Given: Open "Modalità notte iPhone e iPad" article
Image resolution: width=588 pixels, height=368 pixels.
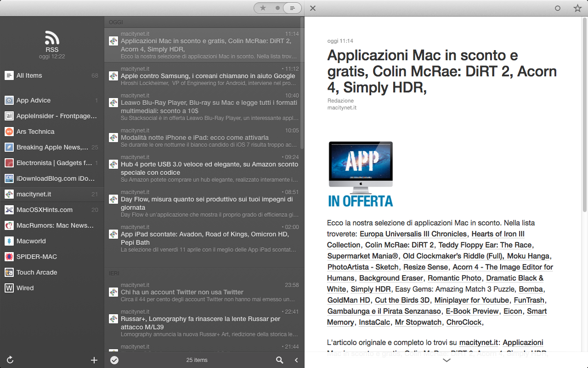Looking at the screenshot, I should (204, 138).
